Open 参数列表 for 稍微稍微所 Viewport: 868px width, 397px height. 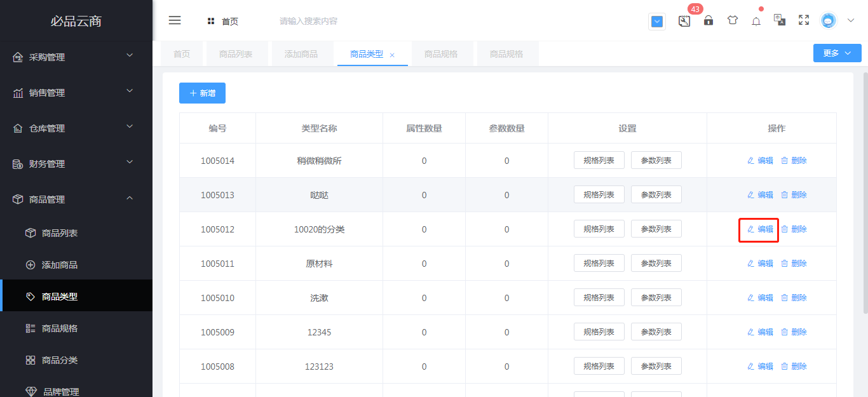656,160
